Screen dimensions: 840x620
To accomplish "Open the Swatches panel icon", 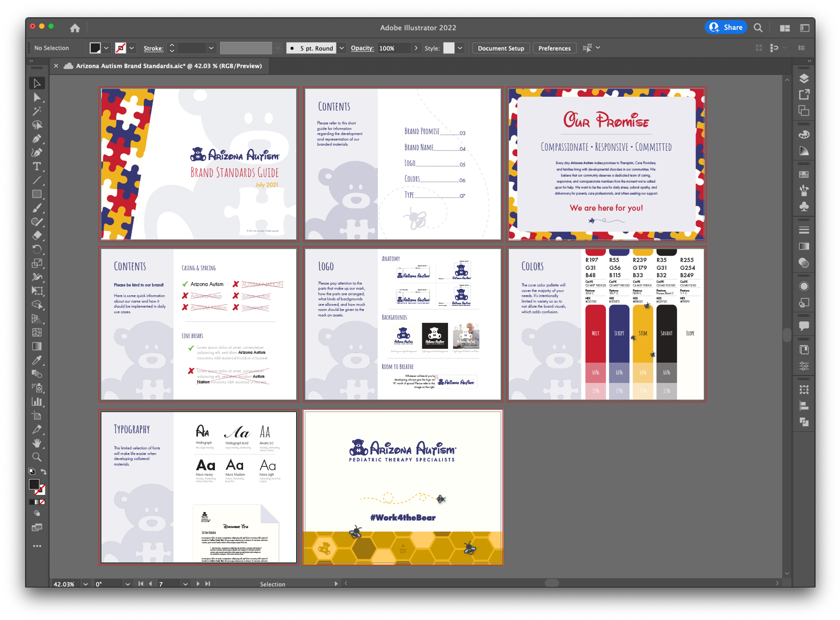I will (804, 175).
